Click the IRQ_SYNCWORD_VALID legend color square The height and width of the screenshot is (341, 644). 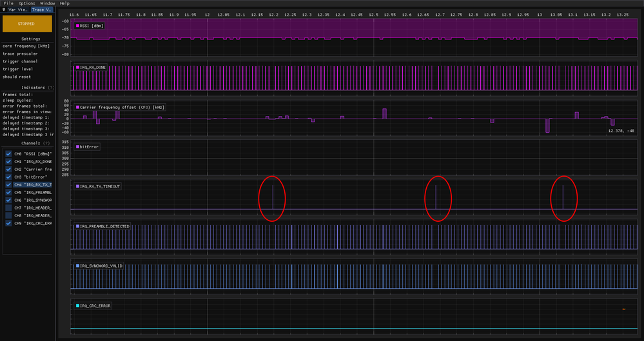(77, 266)
